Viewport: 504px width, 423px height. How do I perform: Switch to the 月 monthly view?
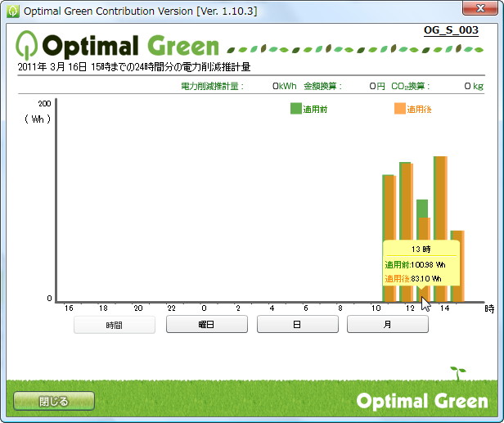(x=388, y=324)
